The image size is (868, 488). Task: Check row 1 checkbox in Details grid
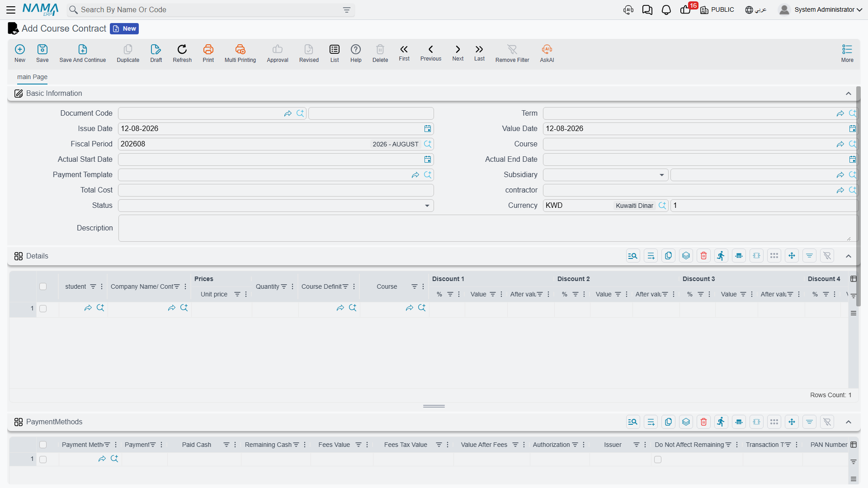[43, 309]
